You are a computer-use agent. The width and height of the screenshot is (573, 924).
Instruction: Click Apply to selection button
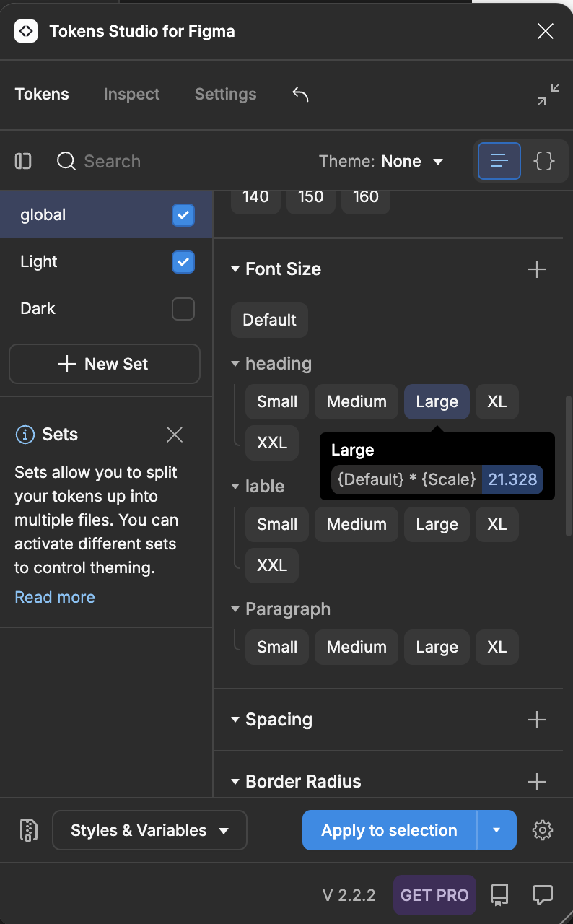coord(390,830)
